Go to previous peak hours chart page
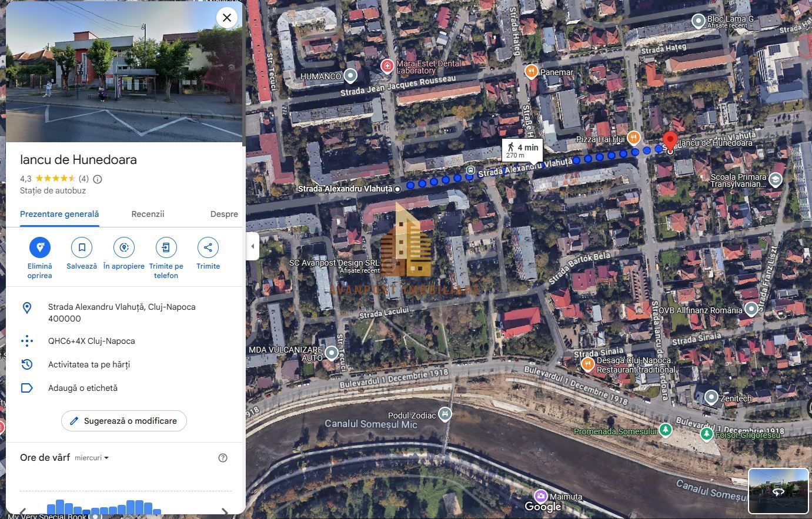Screen dimensions: 812x519 point(23,512)
